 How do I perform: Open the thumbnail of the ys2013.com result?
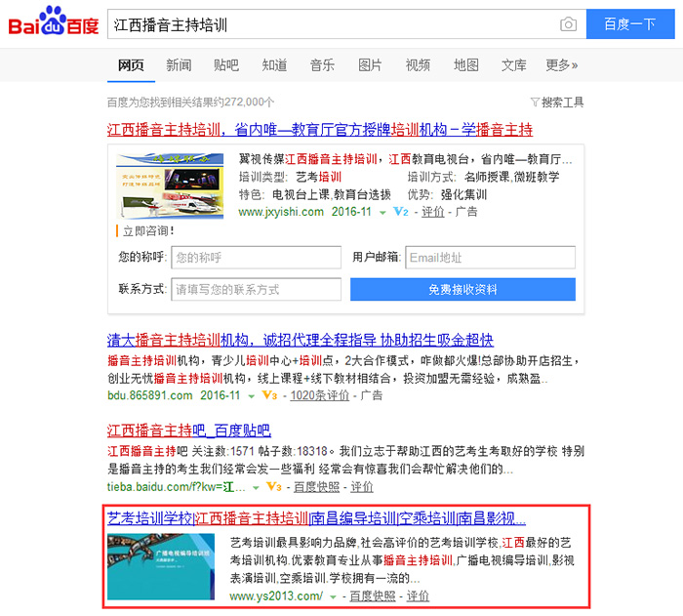pyautogui.click(x=161, y=567)
